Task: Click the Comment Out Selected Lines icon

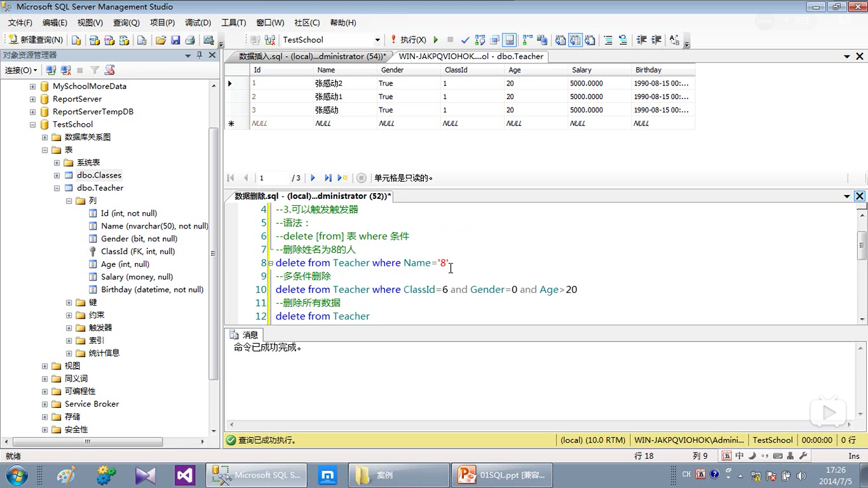Action: click(x=608, y=39)
